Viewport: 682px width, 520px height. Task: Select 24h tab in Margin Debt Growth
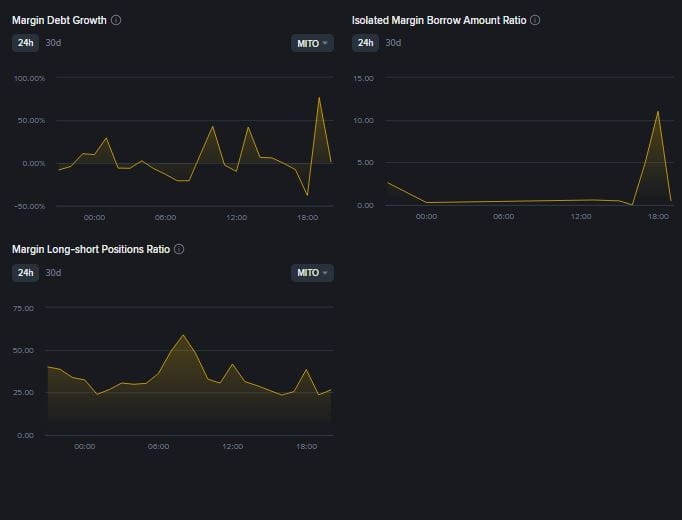[25, 43]
